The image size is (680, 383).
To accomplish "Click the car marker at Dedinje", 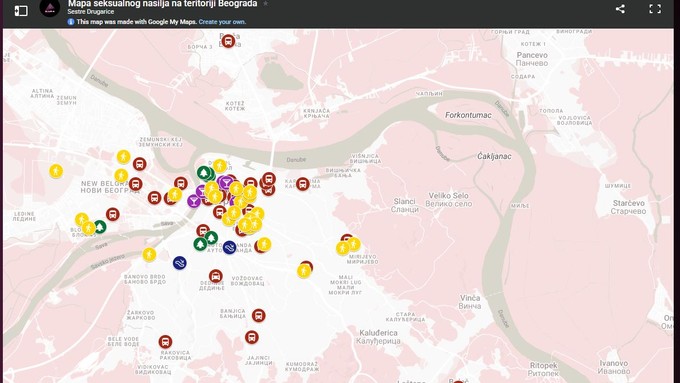I will [216, 276].
